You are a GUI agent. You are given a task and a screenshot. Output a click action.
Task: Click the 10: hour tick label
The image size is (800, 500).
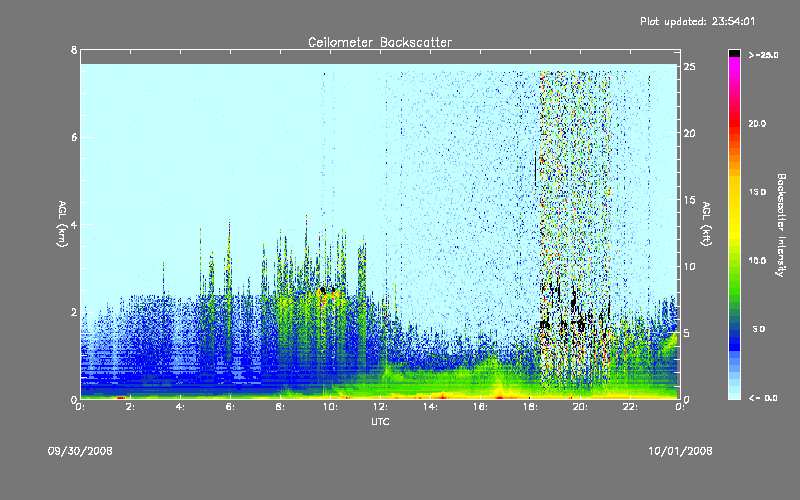(330, 407)
